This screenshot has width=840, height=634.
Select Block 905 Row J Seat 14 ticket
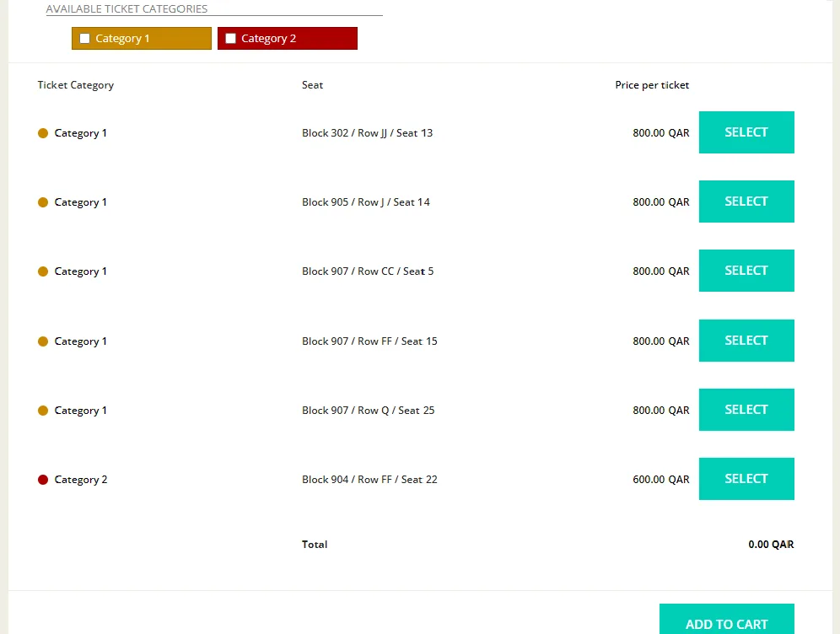click(x=746, y=201)
